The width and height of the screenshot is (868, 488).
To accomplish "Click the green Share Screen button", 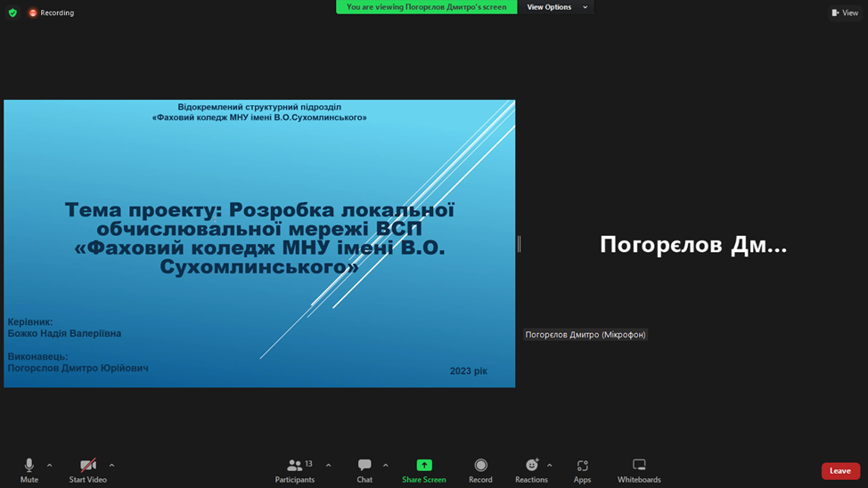I will 424,471.
